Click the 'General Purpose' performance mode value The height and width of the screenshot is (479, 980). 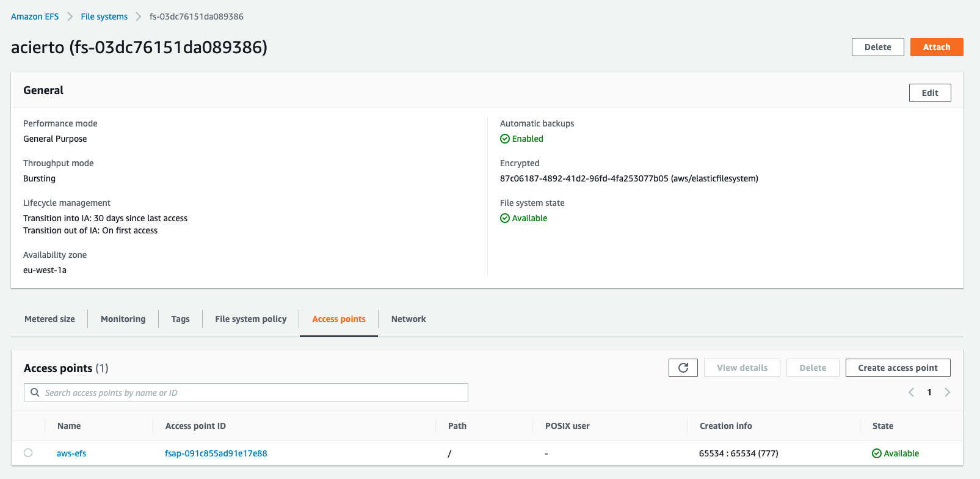55,139
